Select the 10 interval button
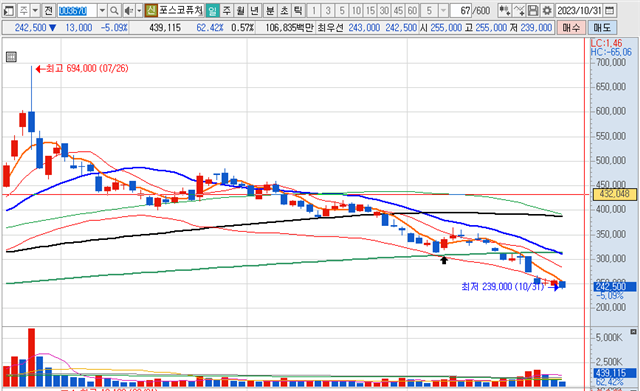 tap(356, 10)
